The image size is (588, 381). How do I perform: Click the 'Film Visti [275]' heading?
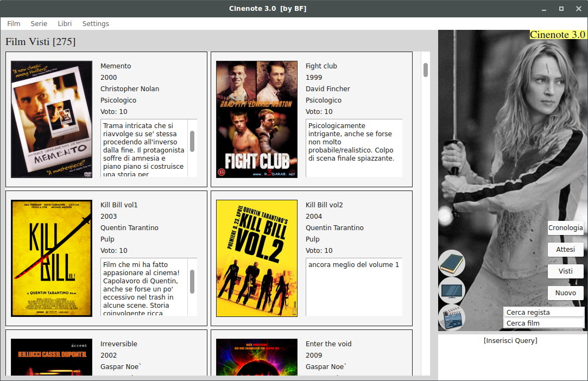(x=41, y=42)
